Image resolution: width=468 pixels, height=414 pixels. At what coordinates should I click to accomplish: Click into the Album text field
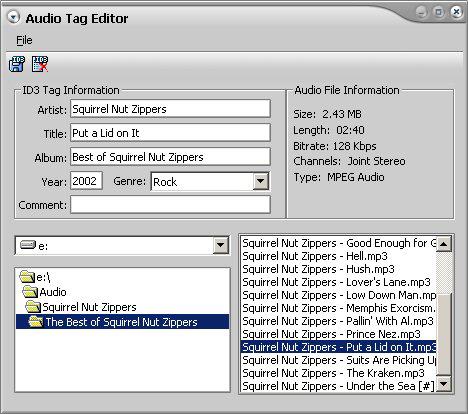(x=170, y=157)
